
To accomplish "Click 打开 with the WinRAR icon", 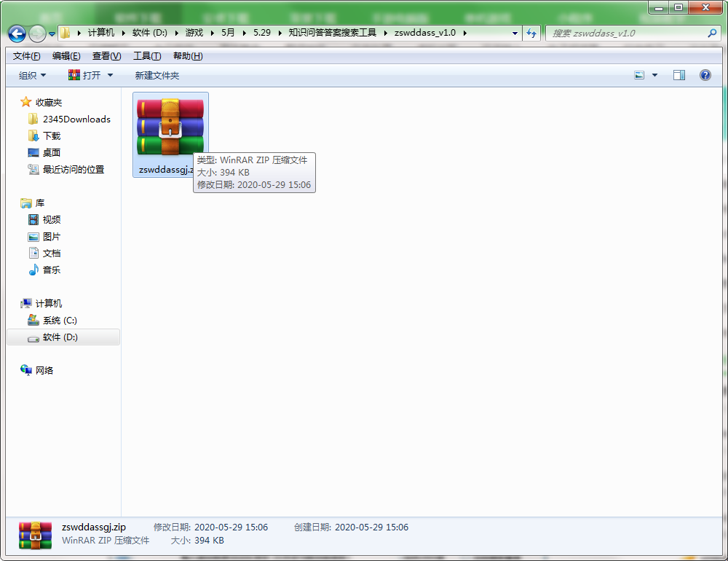I will point(84,75).
